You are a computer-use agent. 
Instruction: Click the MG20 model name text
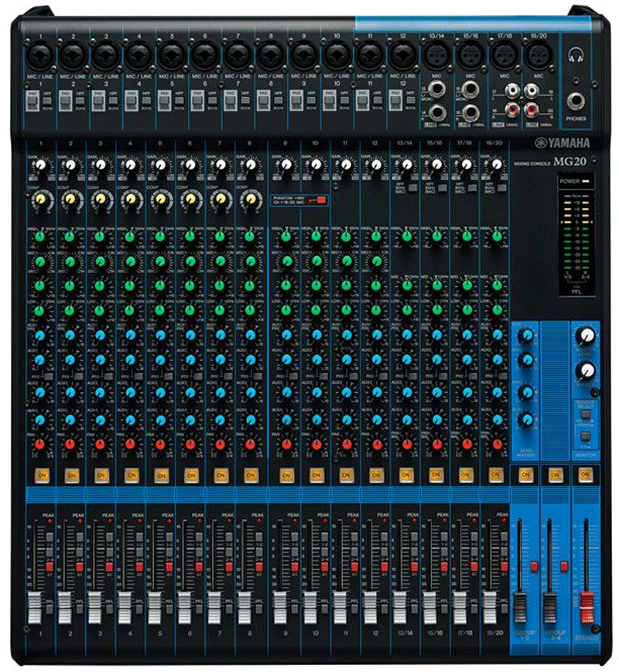[569, 162]
